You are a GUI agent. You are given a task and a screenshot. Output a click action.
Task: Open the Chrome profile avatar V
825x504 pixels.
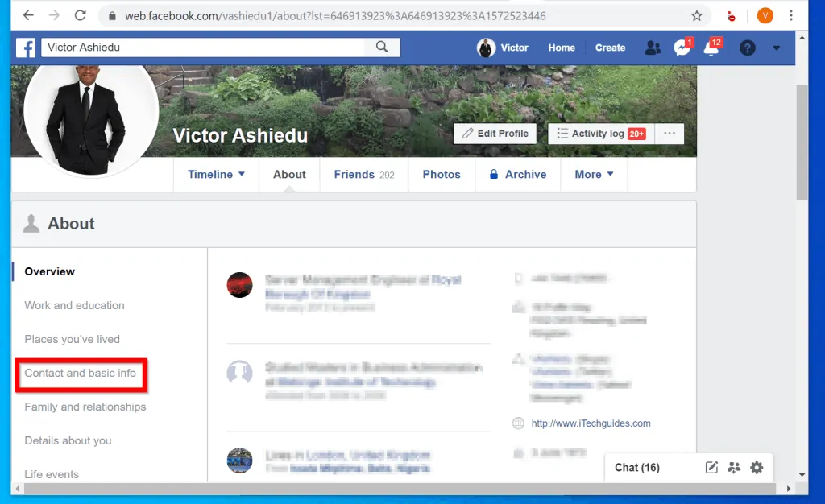point(765,16)
